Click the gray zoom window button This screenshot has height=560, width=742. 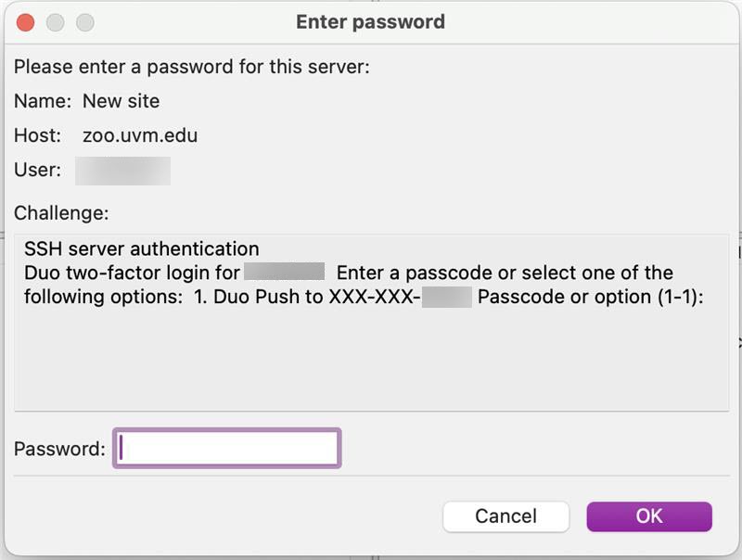(x=85, y=21)
